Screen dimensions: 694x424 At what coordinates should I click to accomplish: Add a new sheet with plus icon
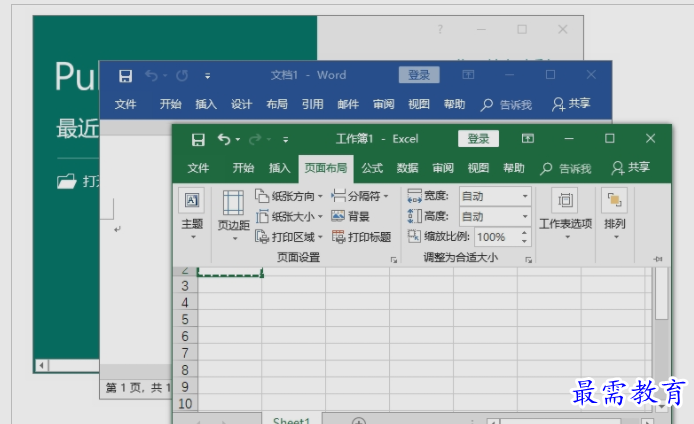[358, 420]
